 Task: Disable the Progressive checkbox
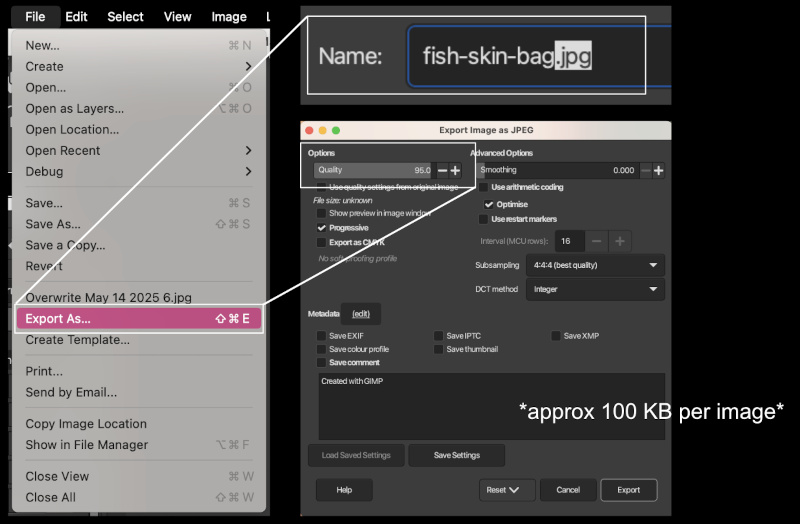click(321, 228)
